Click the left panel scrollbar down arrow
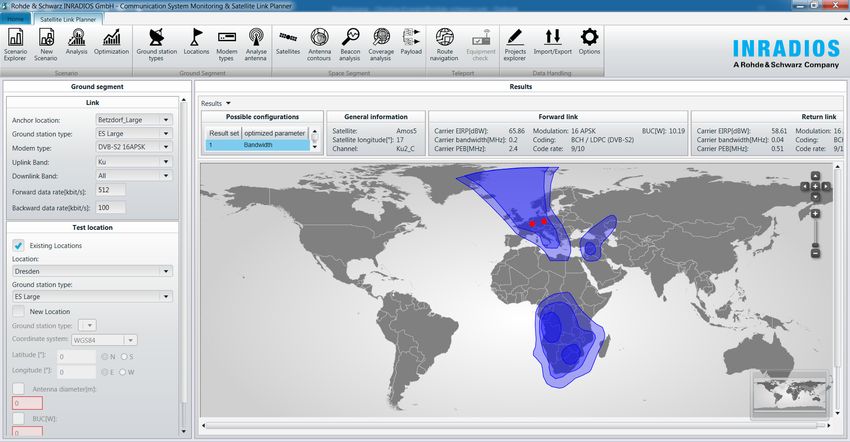This screenshot has height=442, width=850. click(183, 432)
